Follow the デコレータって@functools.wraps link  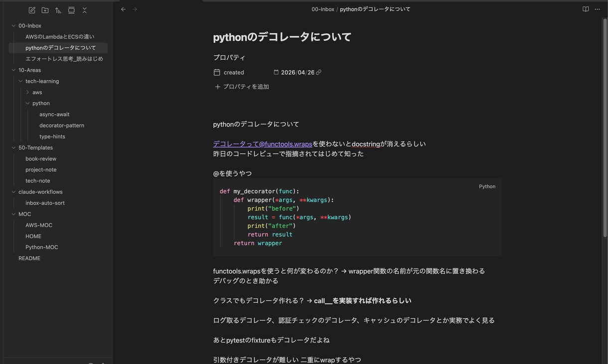[x=263, y=144]
